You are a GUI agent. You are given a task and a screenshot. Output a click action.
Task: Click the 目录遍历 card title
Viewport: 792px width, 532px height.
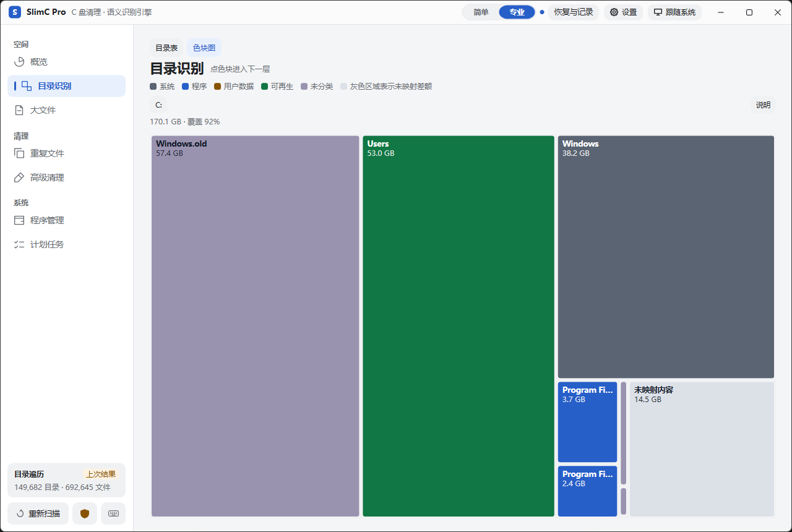(x=29, y=474)
